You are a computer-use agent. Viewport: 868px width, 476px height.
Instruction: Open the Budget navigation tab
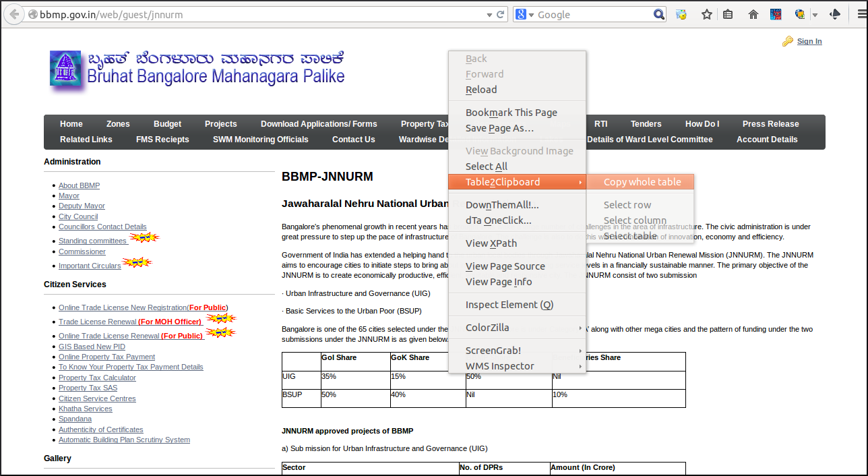click(167, 124)
